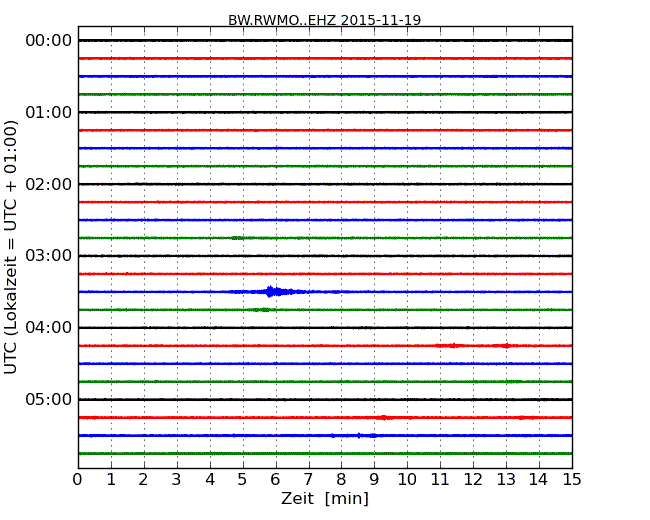Click the 00:00 time label
Screen dimensions: 650x520
[49, 41]
